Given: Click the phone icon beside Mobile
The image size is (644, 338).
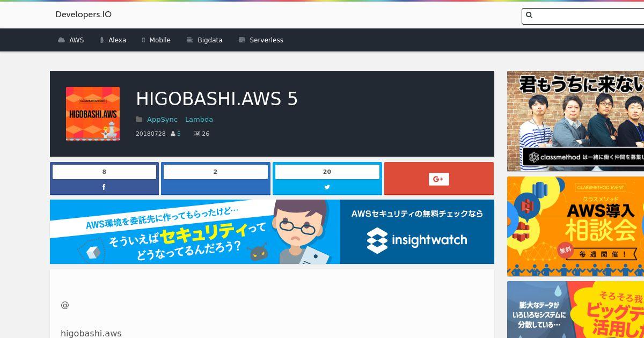Looking at the screenshot, I should [x=143, y=40].
